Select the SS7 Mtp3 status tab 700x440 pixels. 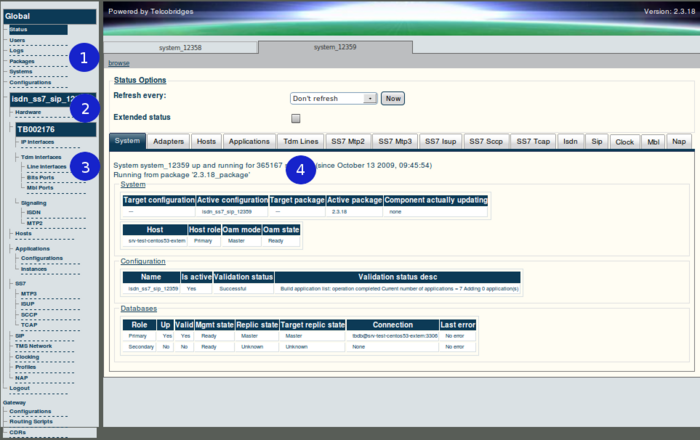coord(395,141)
